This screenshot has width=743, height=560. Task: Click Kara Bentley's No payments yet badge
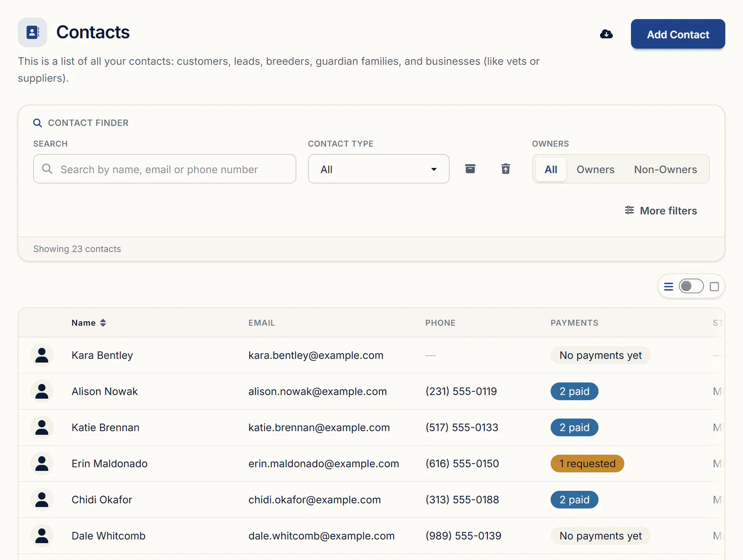600,355
